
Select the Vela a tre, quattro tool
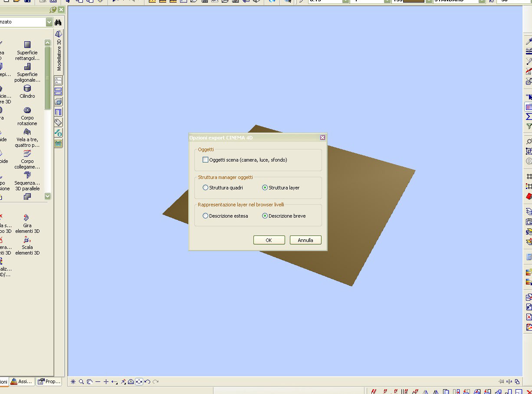coord(27,137)
